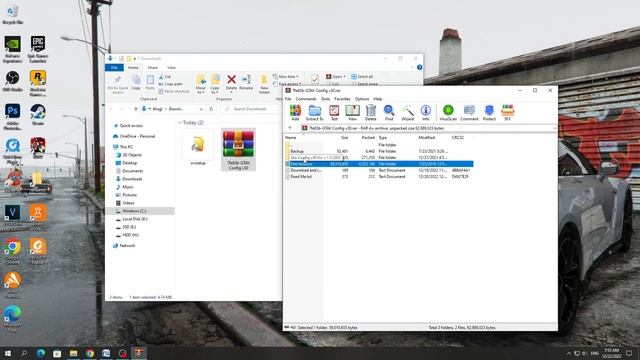This screenshot has width=640, height=360.
Task: Click the Info icon in WinRAR
Action: pyautogui.click(x=426, y=112)
